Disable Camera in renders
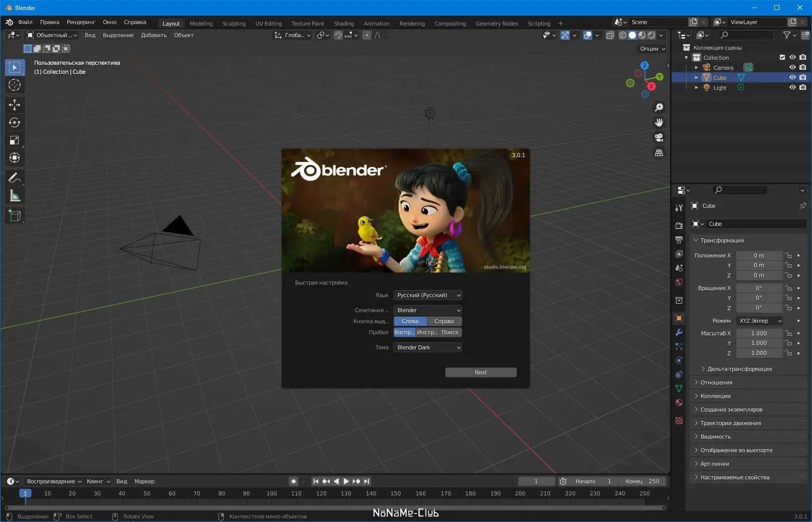 [802, 67]
